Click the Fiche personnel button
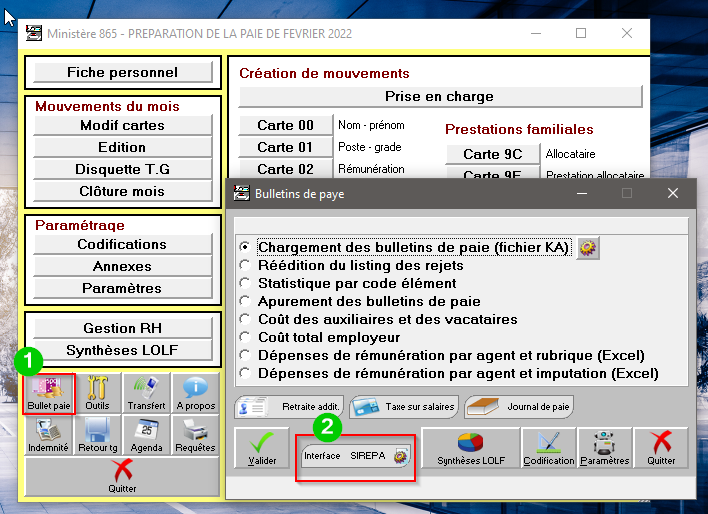 [x=123, y=72]
